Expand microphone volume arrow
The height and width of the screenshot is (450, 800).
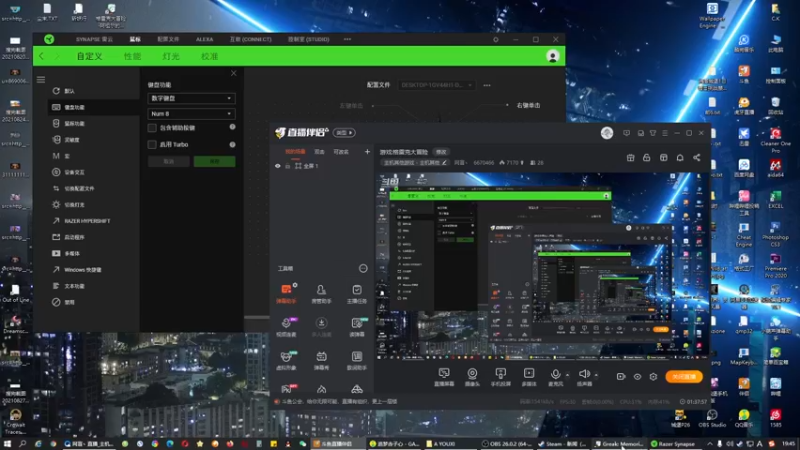567,375
